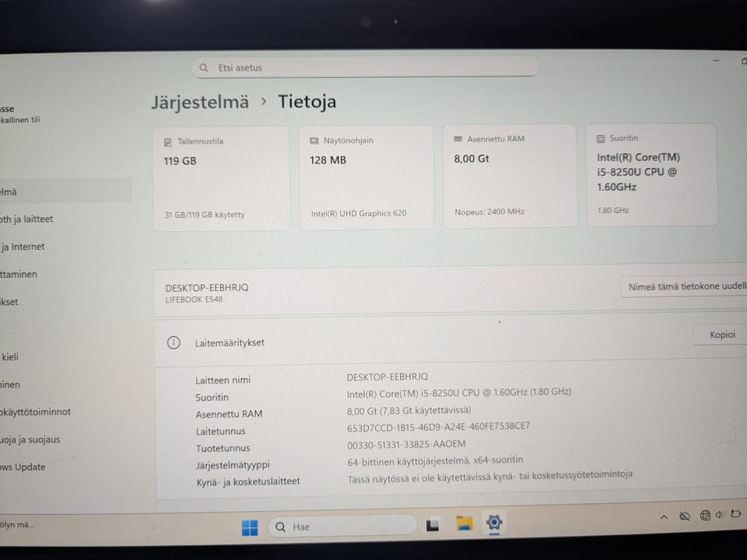Select Verkko ja Internet in sidebar

pyautogui.click(x=23, y=247)
